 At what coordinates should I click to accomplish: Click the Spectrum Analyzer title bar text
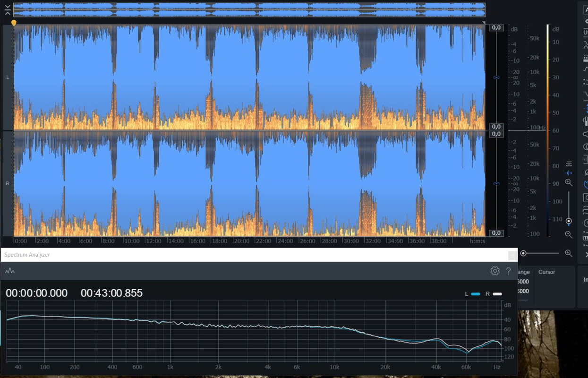[x=27, y=255]
